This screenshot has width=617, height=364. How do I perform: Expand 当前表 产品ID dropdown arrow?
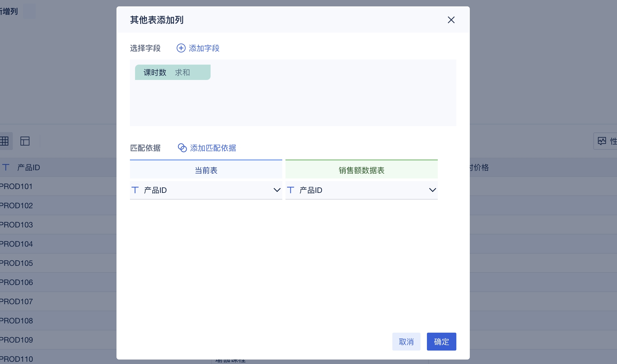(277, 190)
